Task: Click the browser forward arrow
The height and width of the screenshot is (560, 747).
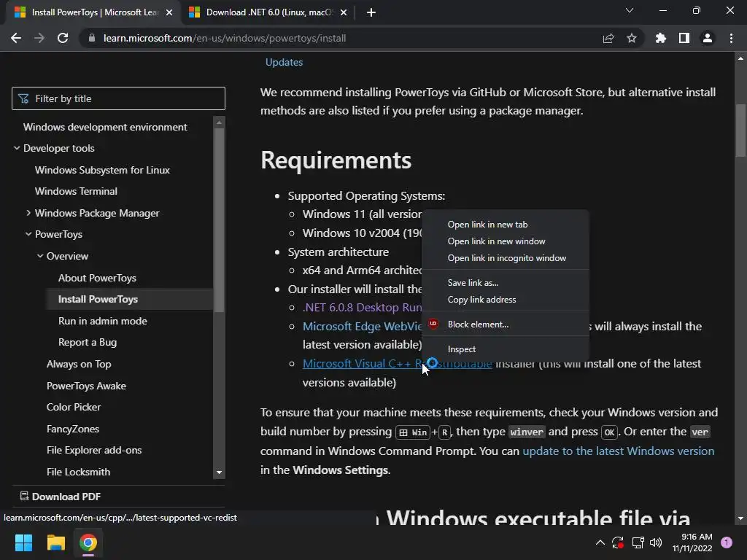Action: pos(39,38)
